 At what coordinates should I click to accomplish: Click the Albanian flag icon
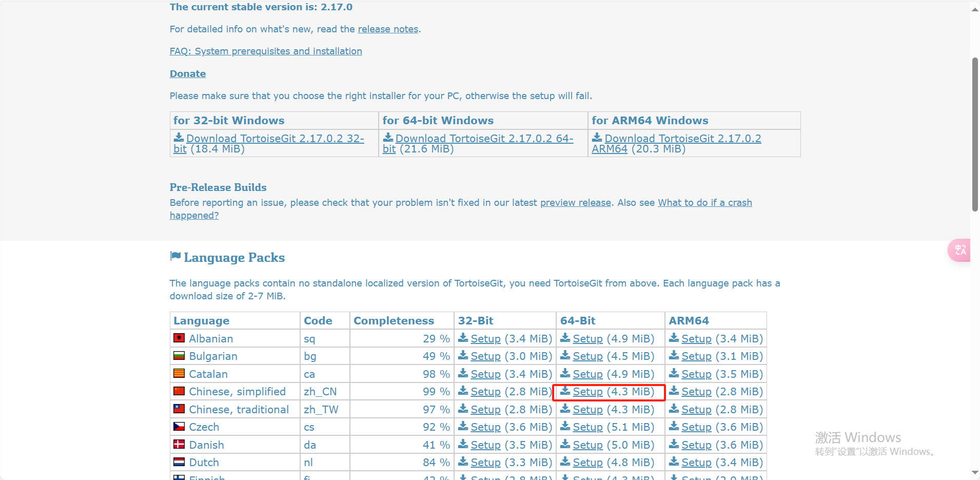[179, 338]
